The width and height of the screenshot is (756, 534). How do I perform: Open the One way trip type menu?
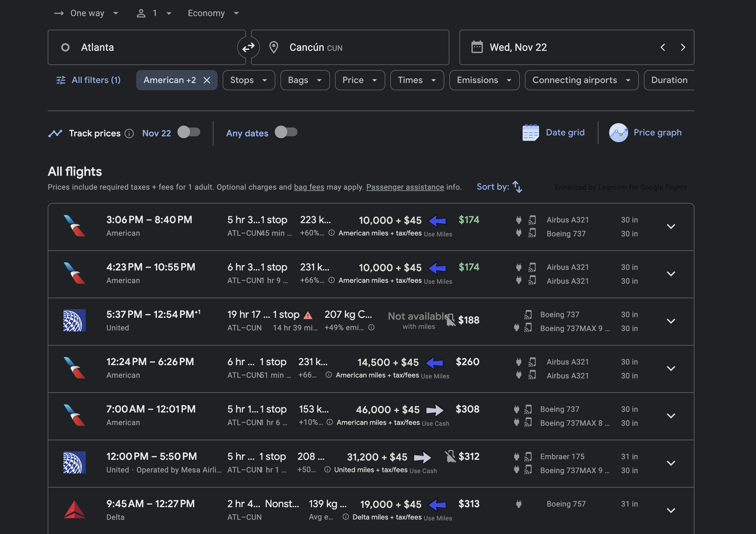[x=87, y=13]
